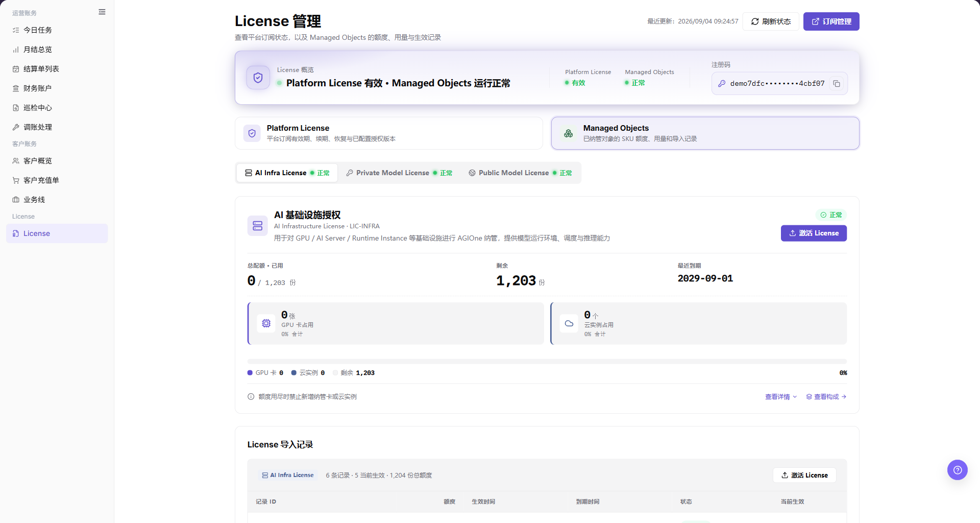
Task: Click the 云实例 legend dot
Action: (294, 373)
